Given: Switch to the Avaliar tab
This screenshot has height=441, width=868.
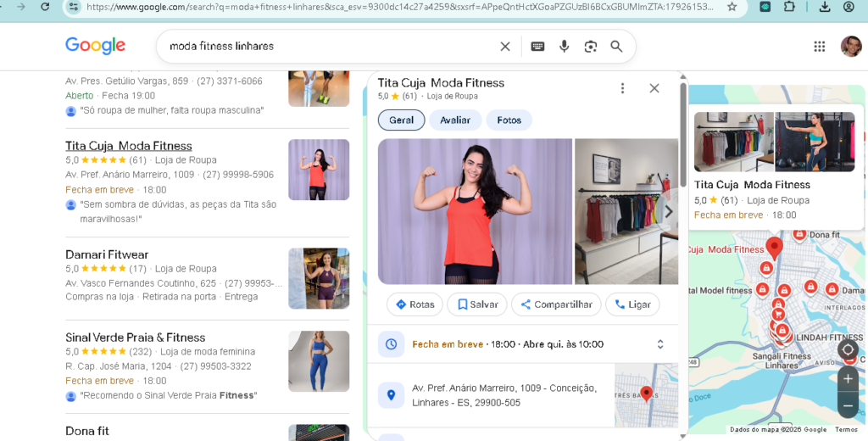Looking at the screenshot, I should tap(455, 120).
